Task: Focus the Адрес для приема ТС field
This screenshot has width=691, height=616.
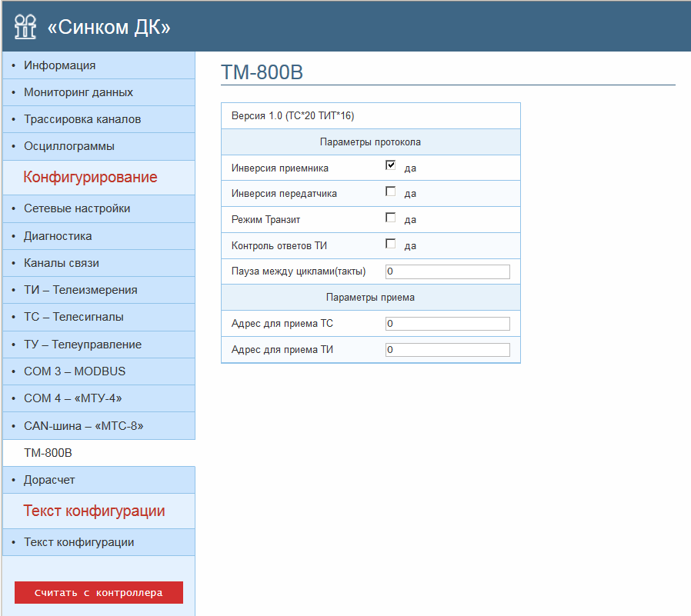Action: tap(447, 324)
